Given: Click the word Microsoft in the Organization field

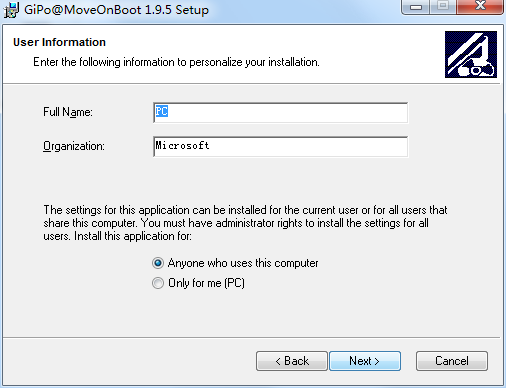Looking at the screenshot, I should [182, 145].
